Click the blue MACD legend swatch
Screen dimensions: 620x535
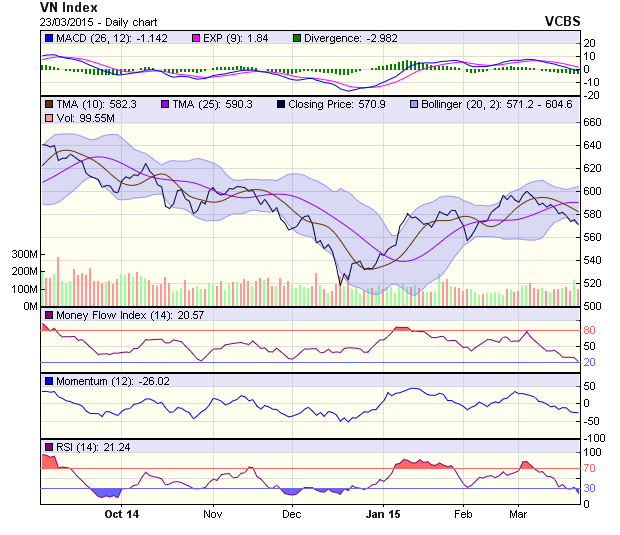[48, 38]
